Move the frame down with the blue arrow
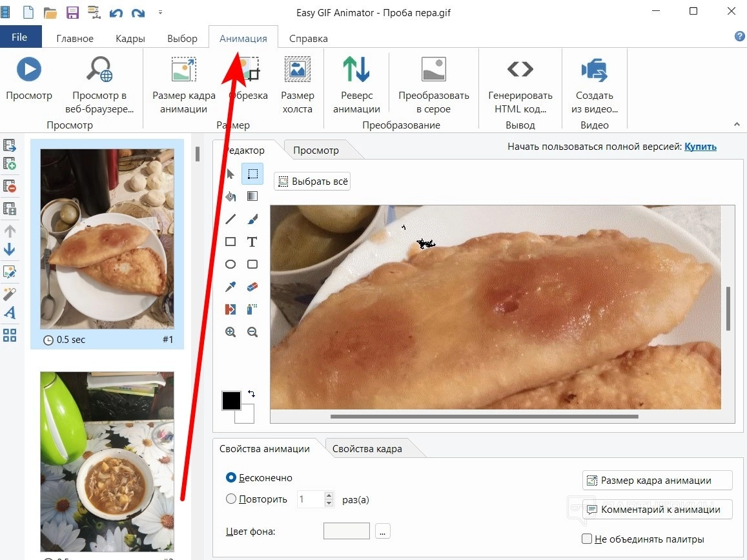This screenshot has width=747, height=560. (10, 249)
